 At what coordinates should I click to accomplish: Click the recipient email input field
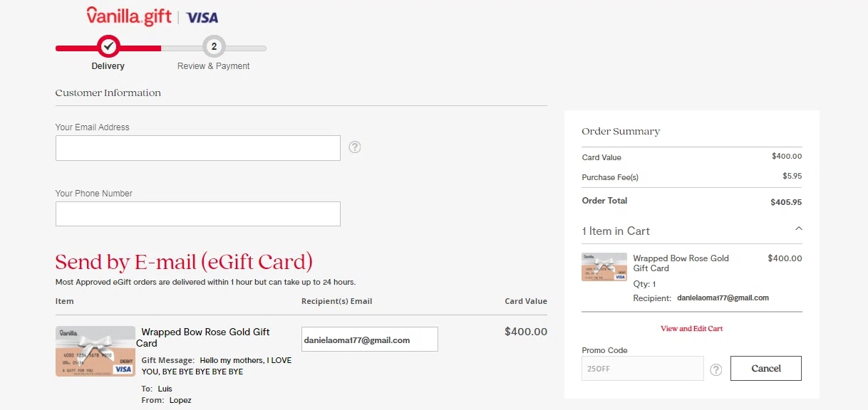(369, 340)
